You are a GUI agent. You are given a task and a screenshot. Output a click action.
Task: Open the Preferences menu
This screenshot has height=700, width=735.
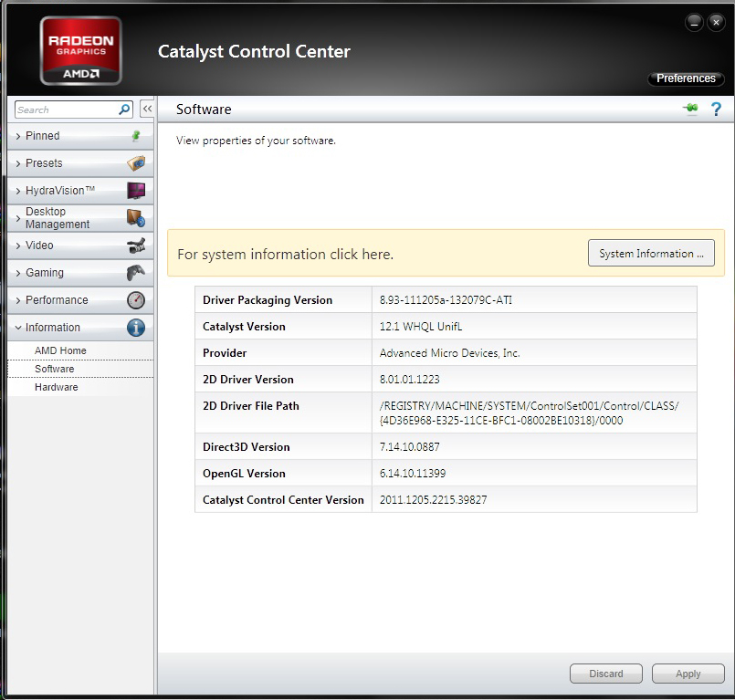click(x=686, y=78)
